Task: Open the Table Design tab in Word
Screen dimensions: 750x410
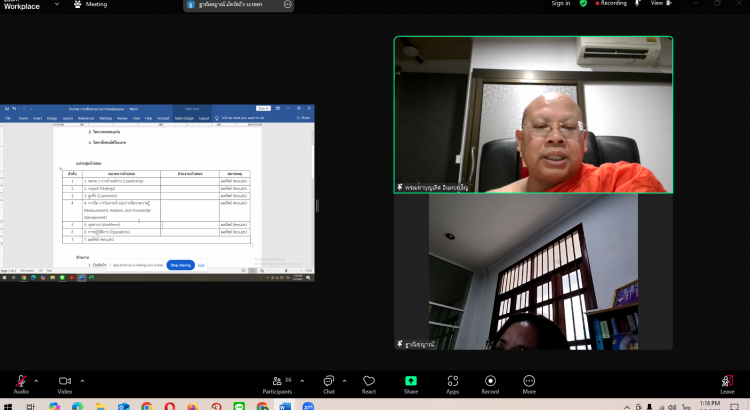Action: [x=184, y=118]
